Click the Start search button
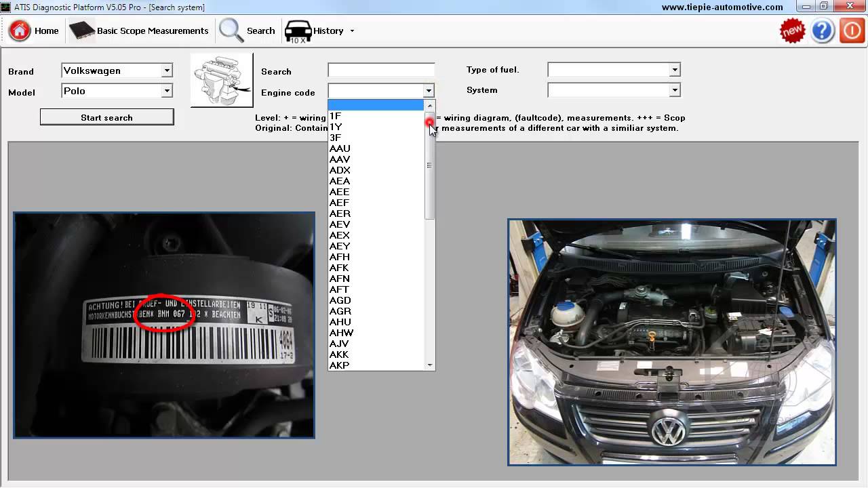 107,117
